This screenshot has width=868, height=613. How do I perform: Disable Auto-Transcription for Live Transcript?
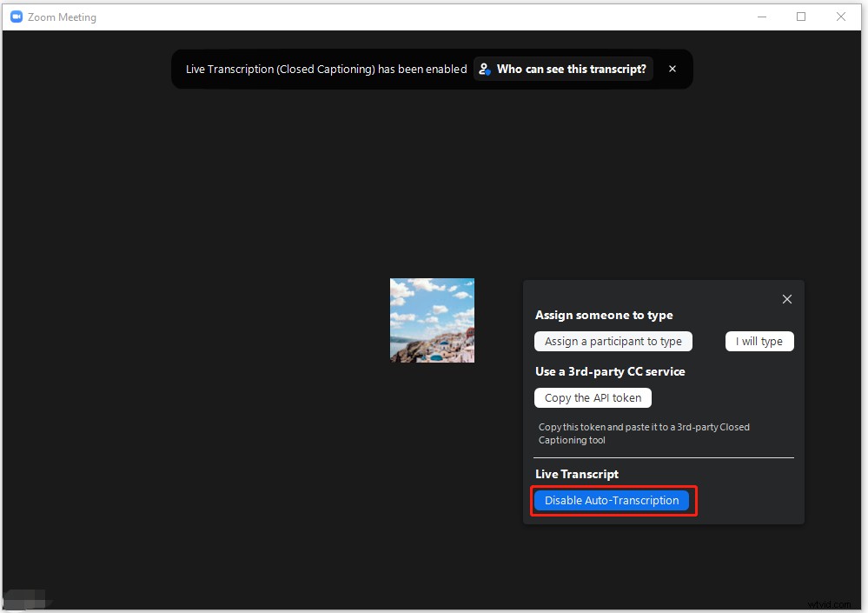tap(613, 500)
